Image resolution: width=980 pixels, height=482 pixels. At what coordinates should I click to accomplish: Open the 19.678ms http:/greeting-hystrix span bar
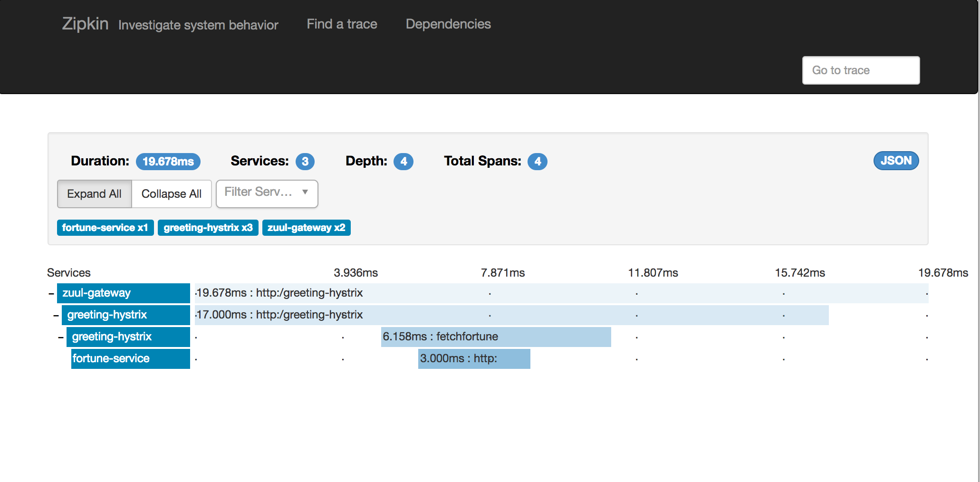pyautogui.click(x=562, y=293)
